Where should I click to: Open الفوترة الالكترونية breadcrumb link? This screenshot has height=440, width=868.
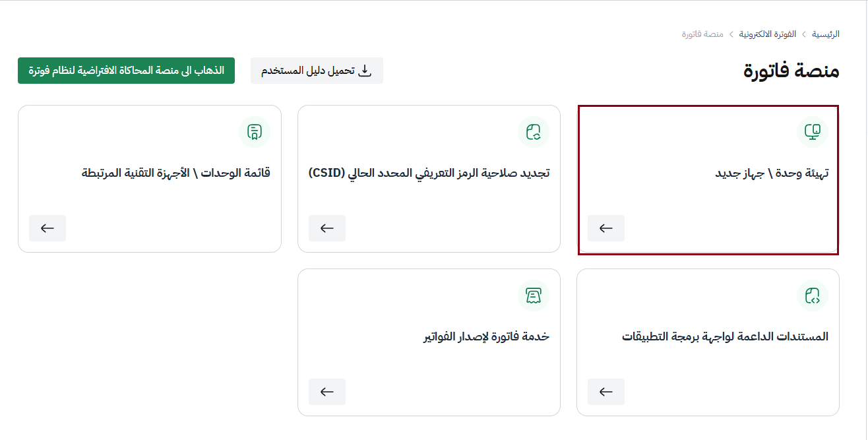point(767,34)
